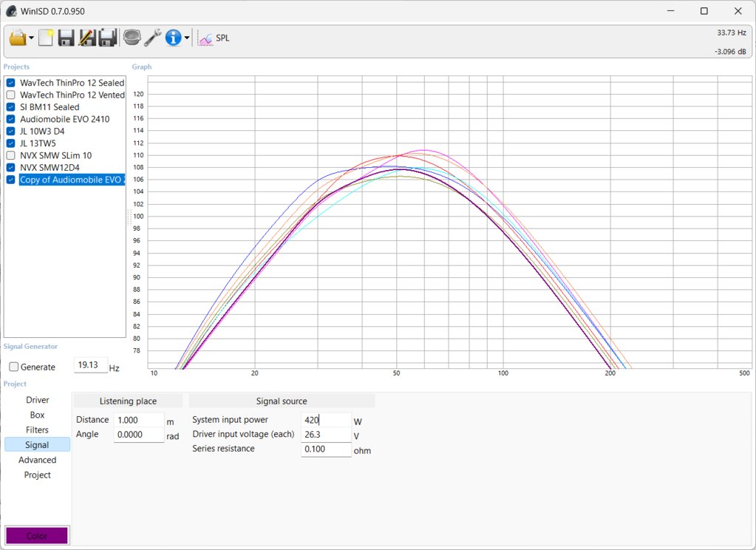Viewport: 756px width, 550px height.
Task: Click the SPL graph type button
Action: pos(214,38)
